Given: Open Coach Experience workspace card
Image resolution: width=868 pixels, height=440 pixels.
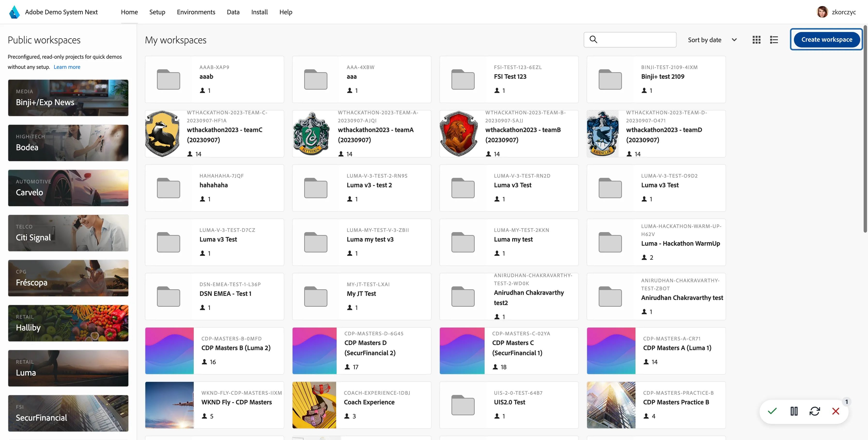Looking at the screenshot, I should point(362,405).
